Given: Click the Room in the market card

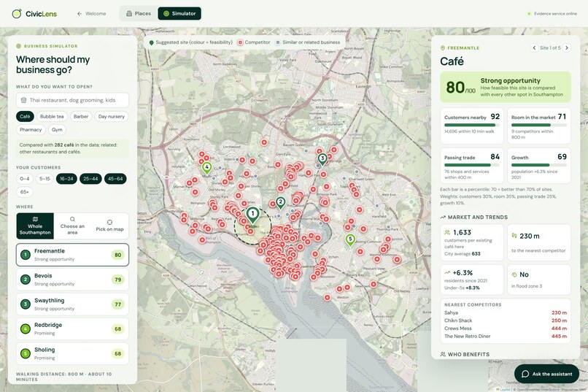Looking at the screenshot, I should [539, 126].
